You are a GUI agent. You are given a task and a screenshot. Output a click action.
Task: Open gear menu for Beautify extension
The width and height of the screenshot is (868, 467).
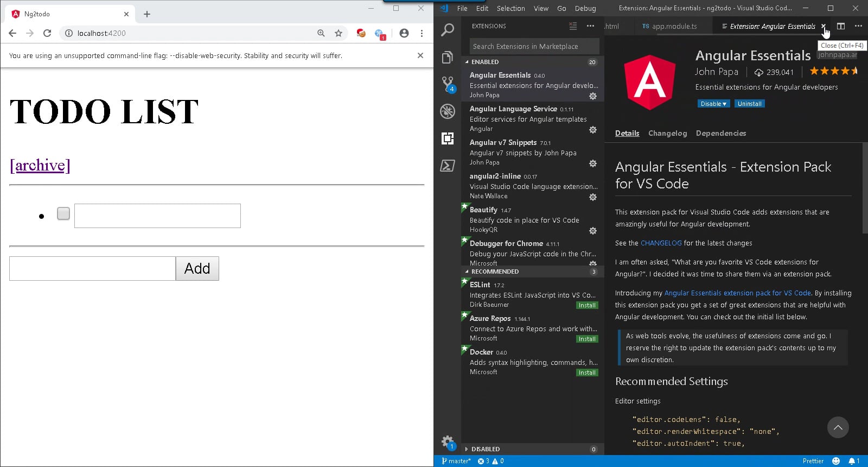[x=593, y=231]
